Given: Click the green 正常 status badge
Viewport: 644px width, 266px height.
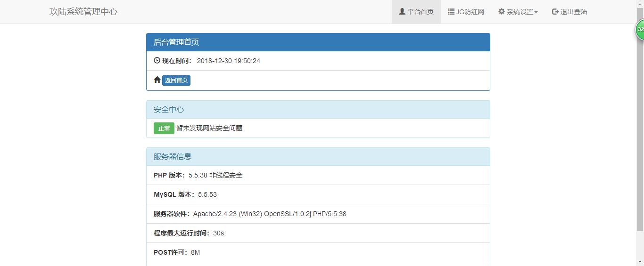Looking at the screenshot, I should 164,128.
